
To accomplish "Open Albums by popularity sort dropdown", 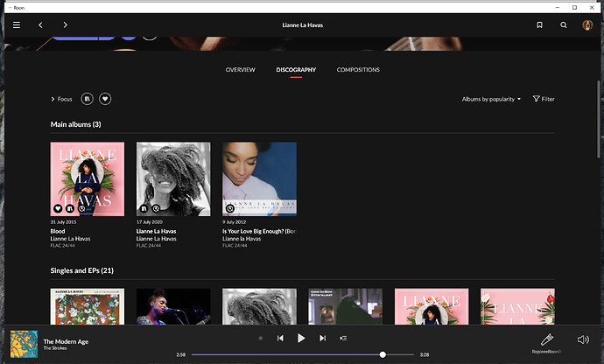I will 491,99.
